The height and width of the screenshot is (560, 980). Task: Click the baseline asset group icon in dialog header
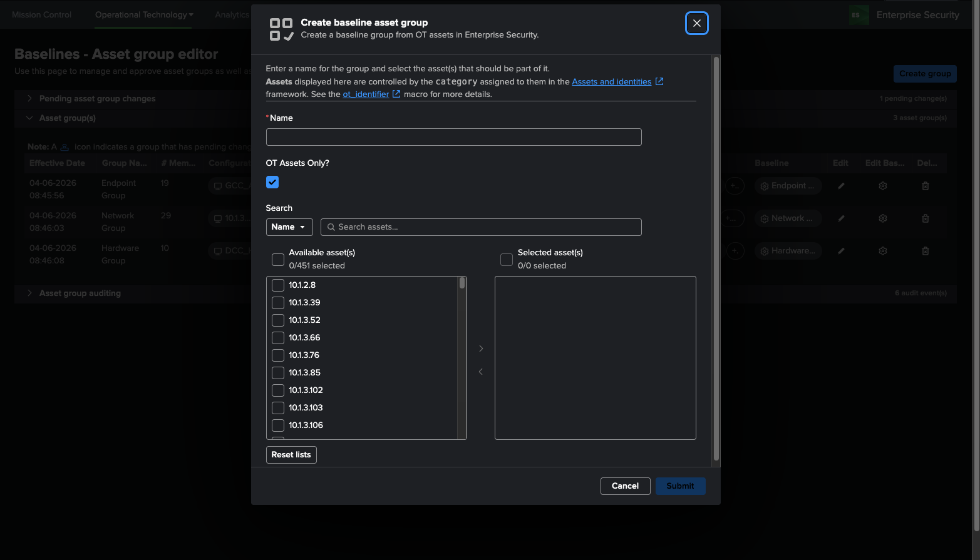[281, 29]
